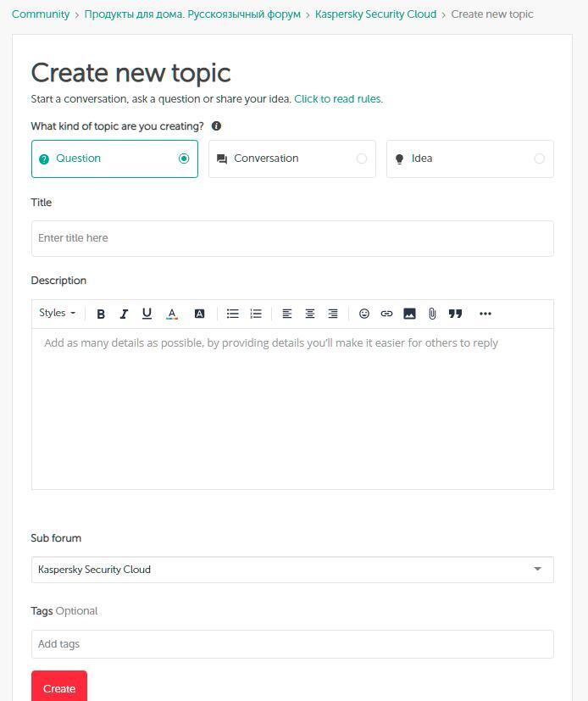
Task: Apply italic formatting
Action: click(x=124, y=314)
